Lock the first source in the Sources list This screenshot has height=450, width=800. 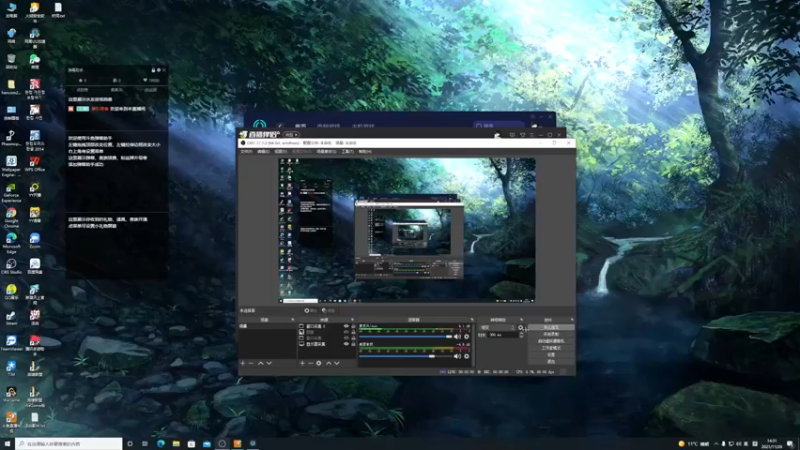click(354, 326)
